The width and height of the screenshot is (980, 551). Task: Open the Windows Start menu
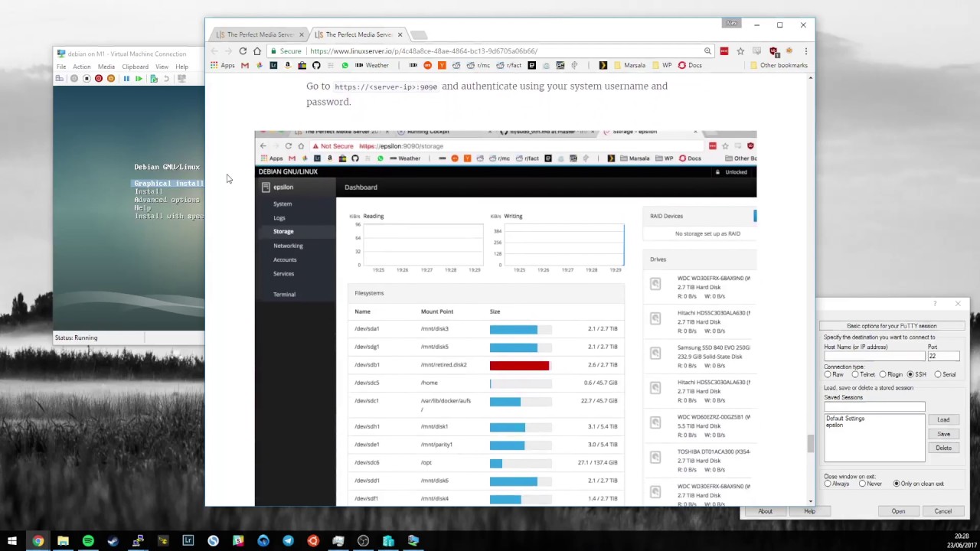click(12, 541)
